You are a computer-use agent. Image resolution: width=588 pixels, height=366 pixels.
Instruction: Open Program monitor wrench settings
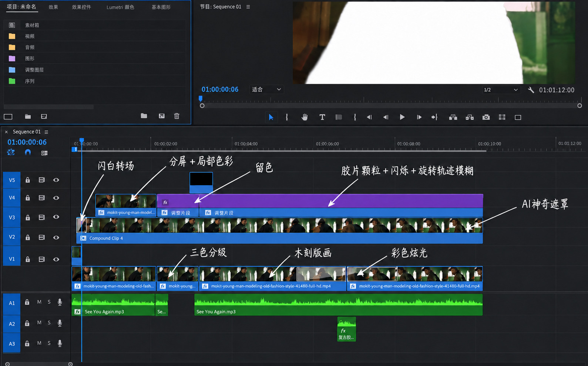click(x=531, y=90)
